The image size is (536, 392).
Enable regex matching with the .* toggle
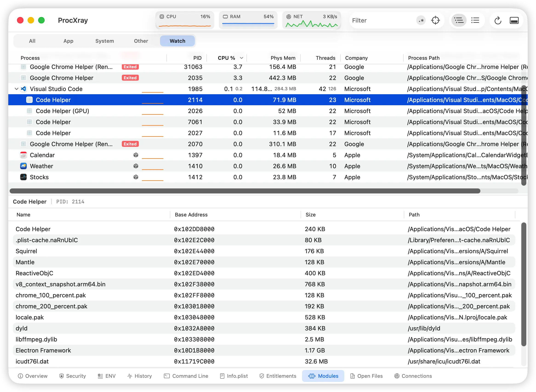pos(421,20)
